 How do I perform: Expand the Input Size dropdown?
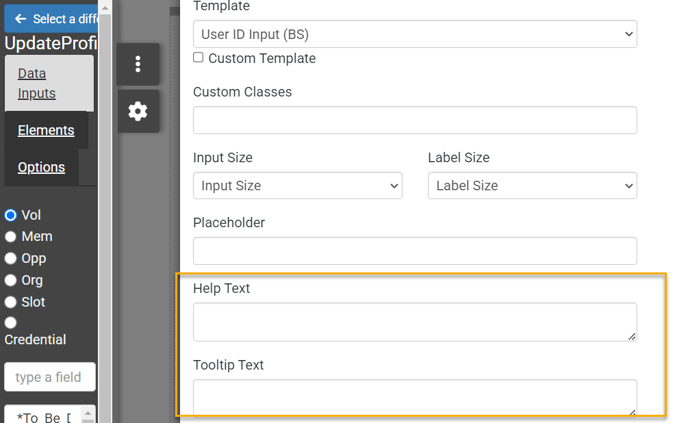pos(297,186)
